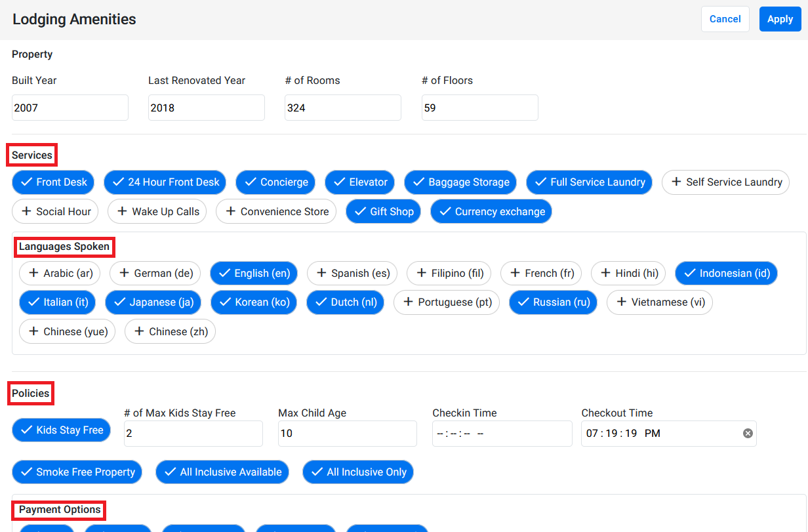Image resolution: width=808 pixels, height=532 pixels.
Task: Select Filipino (fil) language chip
Action: (x=449, y=273)
